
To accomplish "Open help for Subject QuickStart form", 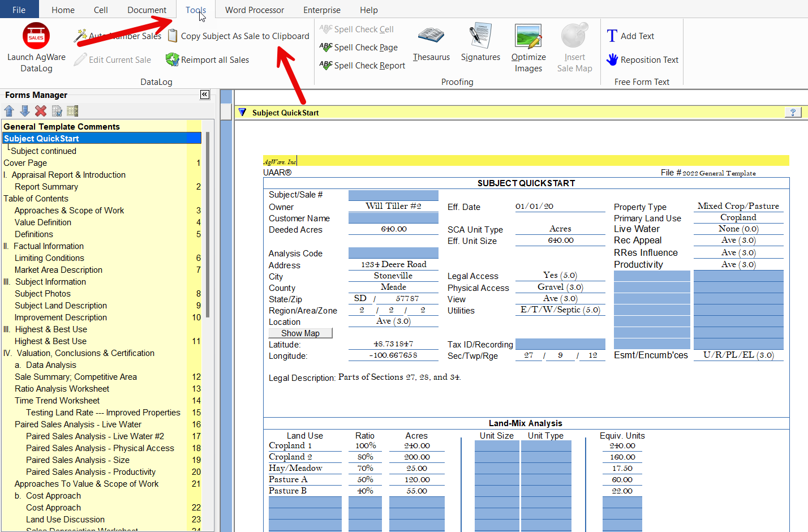I will [x=793, y=113].
